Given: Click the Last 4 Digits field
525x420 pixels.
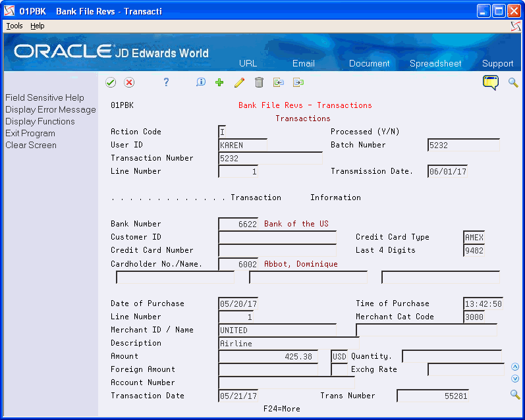Looking at the screenshot, I should coord(474,250).
